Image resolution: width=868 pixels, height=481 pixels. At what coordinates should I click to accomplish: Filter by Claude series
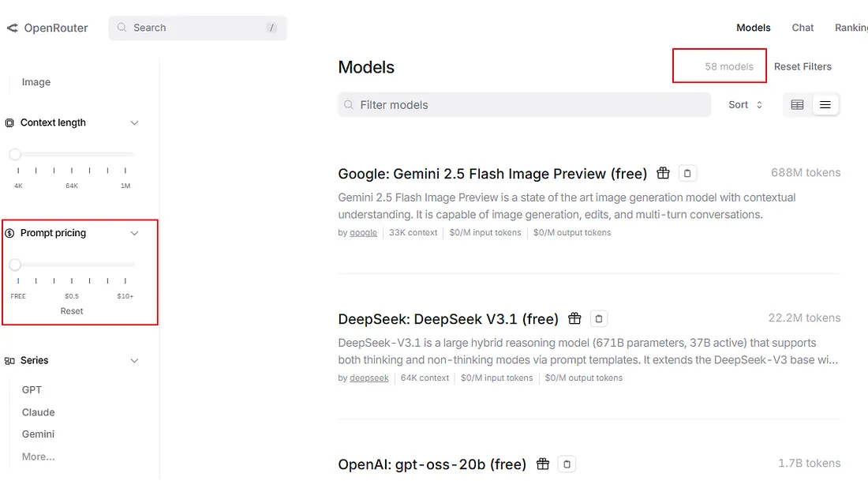[x=38, y=412]
